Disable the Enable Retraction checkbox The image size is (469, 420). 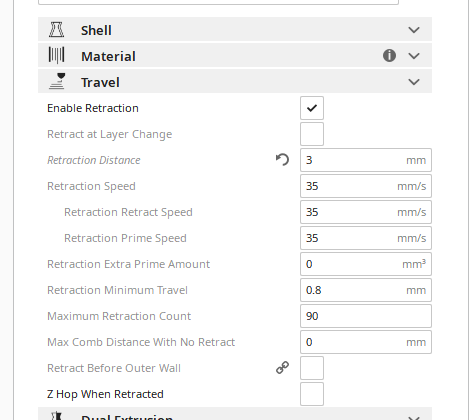[x=312, y=108]
